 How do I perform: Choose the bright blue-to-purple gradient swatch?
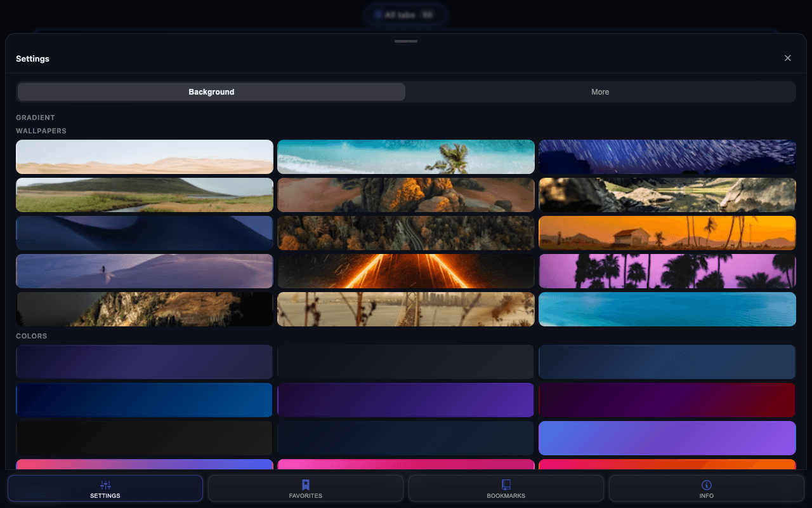coord(667,438)
